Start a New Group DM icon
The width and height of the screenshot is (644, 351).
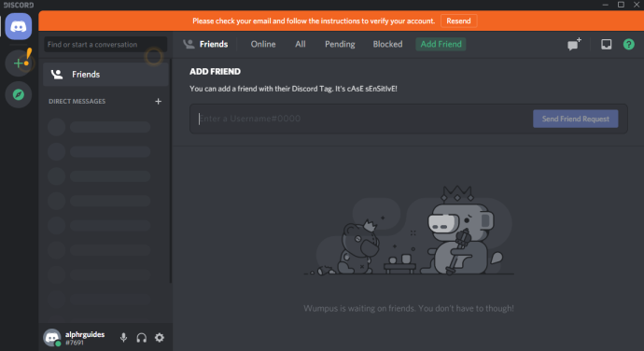point(574,44)
